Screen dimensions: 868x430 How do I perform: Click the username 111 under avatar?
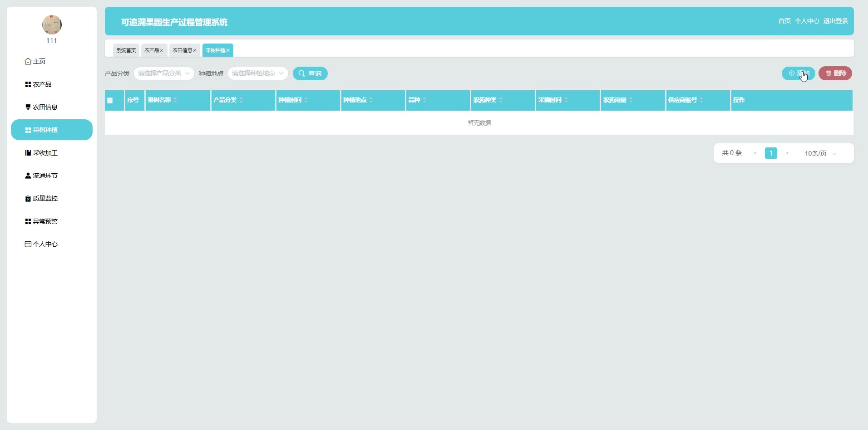point(52,41)
